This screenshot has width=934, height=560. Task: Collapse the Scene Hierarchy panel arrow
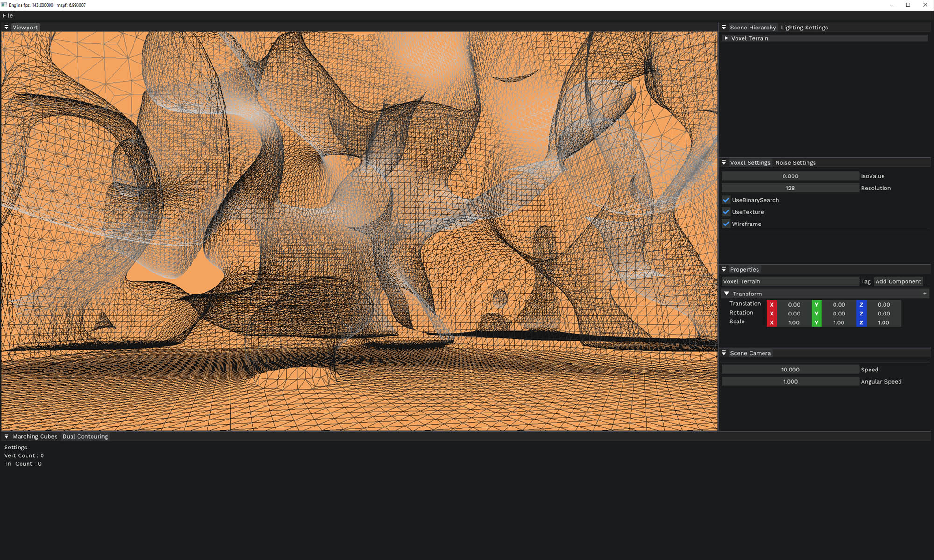724,28
